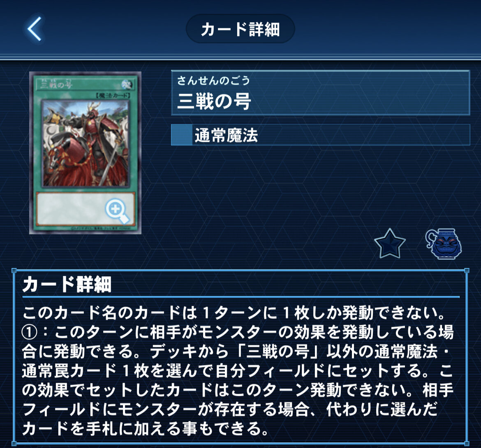This screenshot has height=448, width=481.
Task: Toggle the star favorite icon
Action: pos(390,244)
